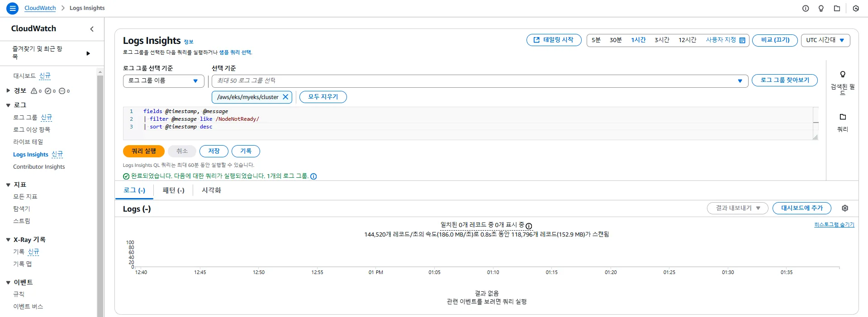Open query history with 기록 button

[246, 151]
